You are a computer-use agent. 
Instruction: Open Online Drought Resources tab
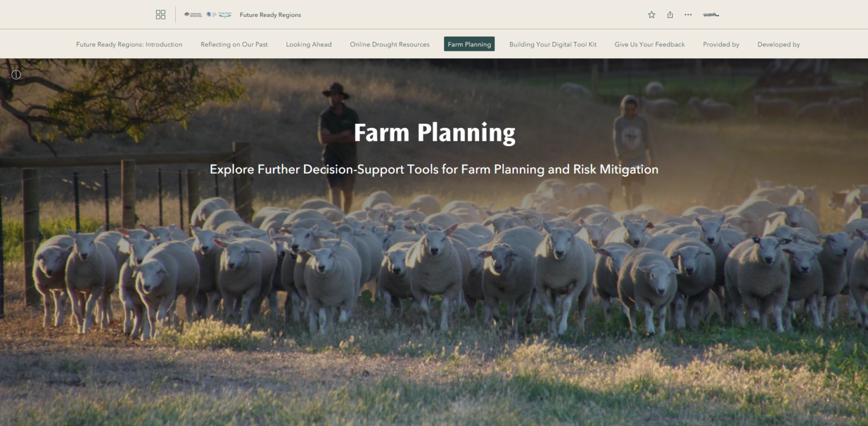coord(389,44)
